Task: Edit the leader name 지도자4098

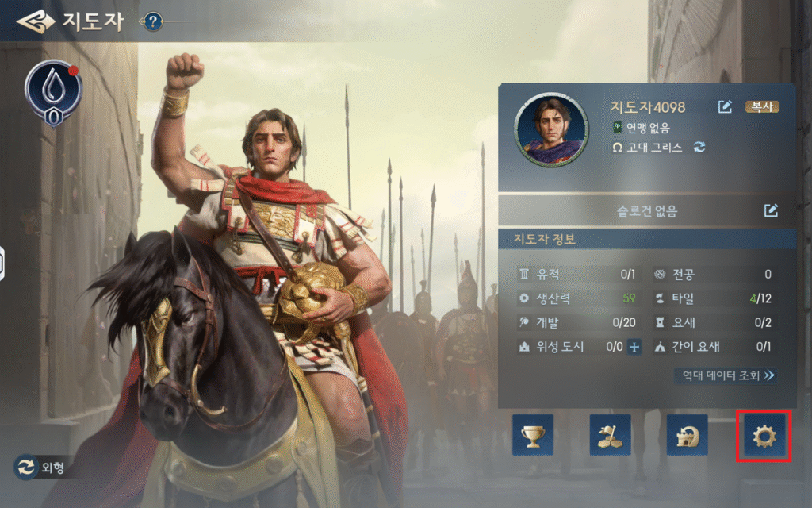Action: pos(725,107)
